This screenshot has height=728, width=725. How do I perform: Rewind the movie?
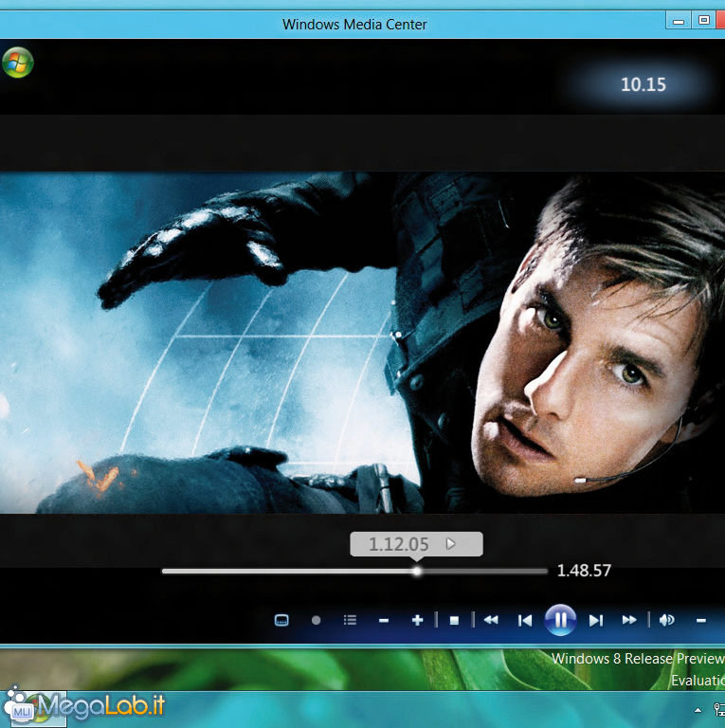[x=491, y=620]
